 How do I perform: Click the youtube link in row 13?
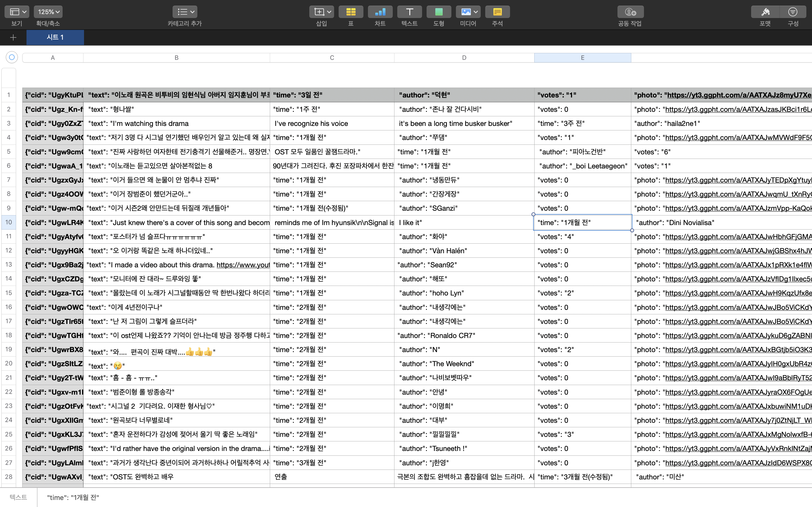click(243, 265)
